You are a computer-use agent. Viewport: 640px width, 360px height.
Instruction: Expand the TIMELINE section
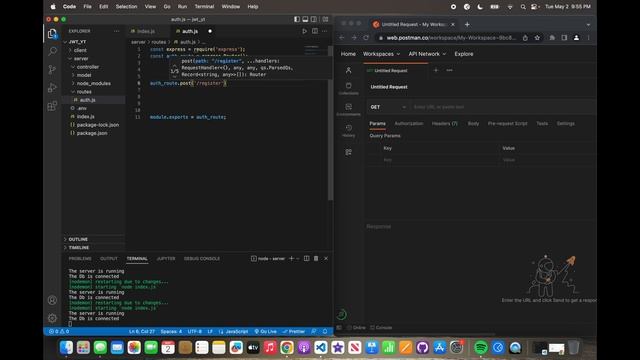click(78, 247)
